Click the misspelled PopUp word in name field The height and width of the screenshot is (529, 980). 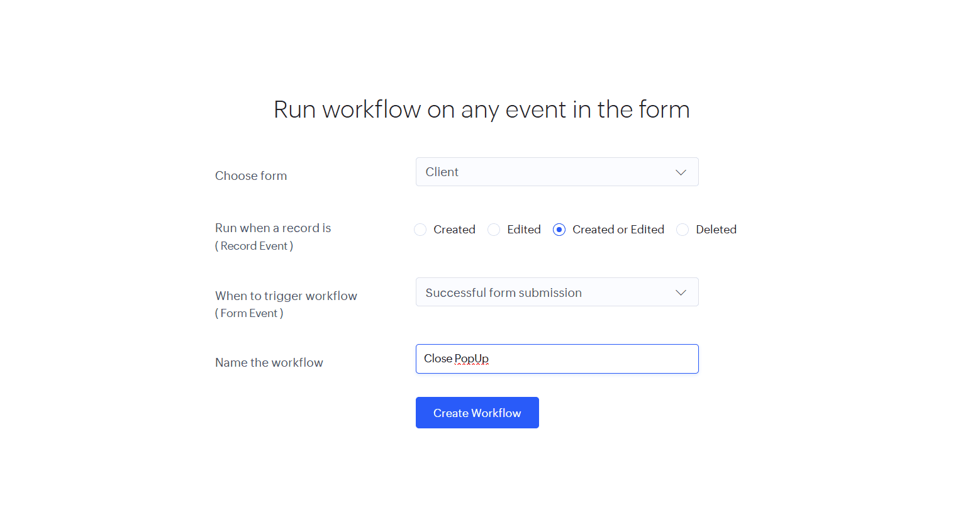coord(471,359)
